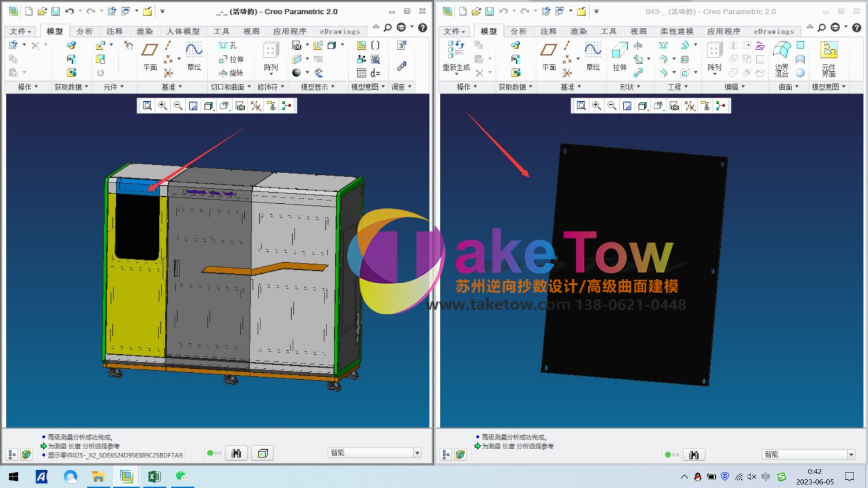
Task: Click Undo in the left window toolbar
Action: tap(69, 12)
